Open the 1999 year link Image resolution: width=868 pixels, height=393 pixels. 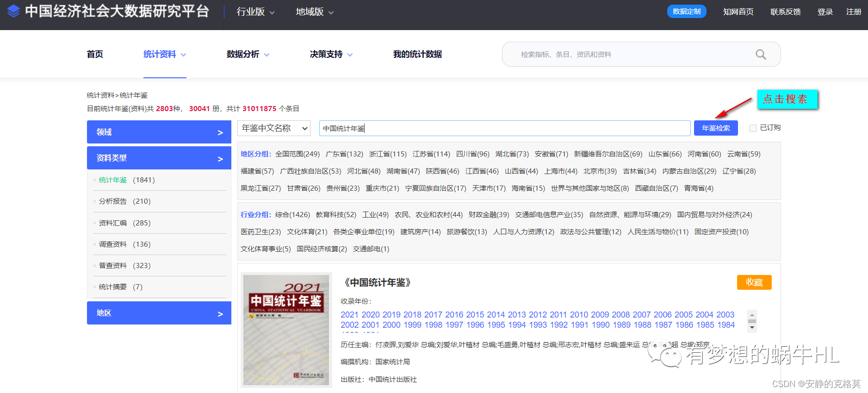[412, 325]
